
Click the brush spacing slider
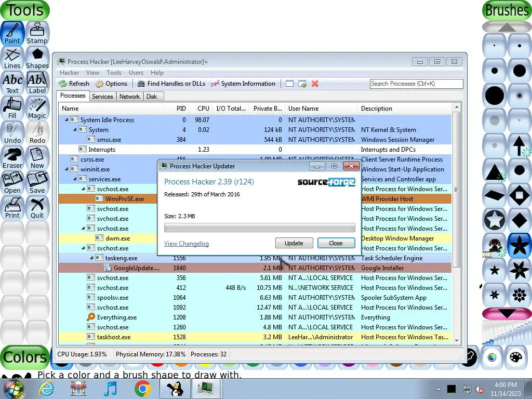coord(507,332)
